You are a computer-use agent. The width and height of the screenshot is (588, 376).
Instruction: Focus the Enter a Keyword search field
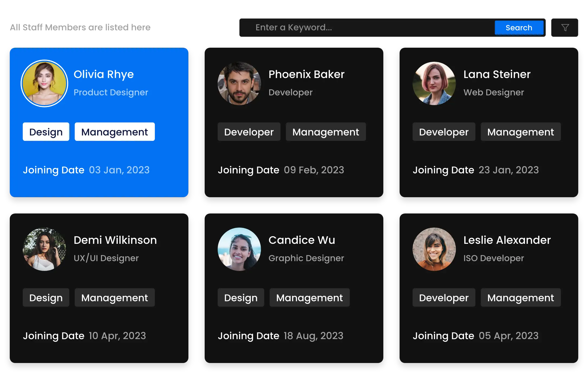(365, 28)
